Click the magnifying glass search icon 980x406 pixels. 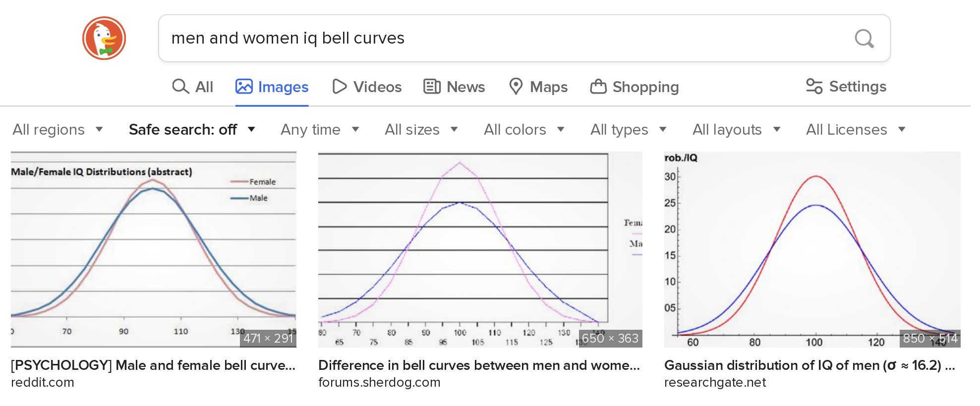click(864, 38)
